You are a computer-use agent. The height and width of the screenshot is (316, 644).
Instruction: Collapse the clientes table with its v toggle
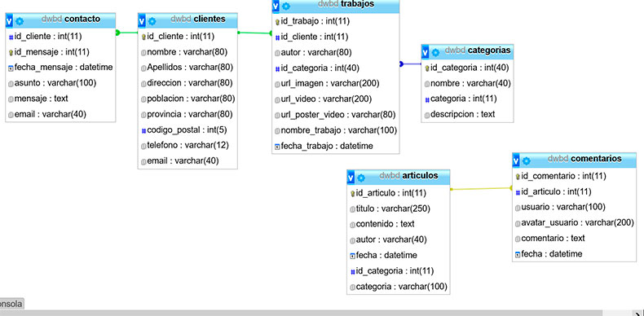[x=142, y=20]
